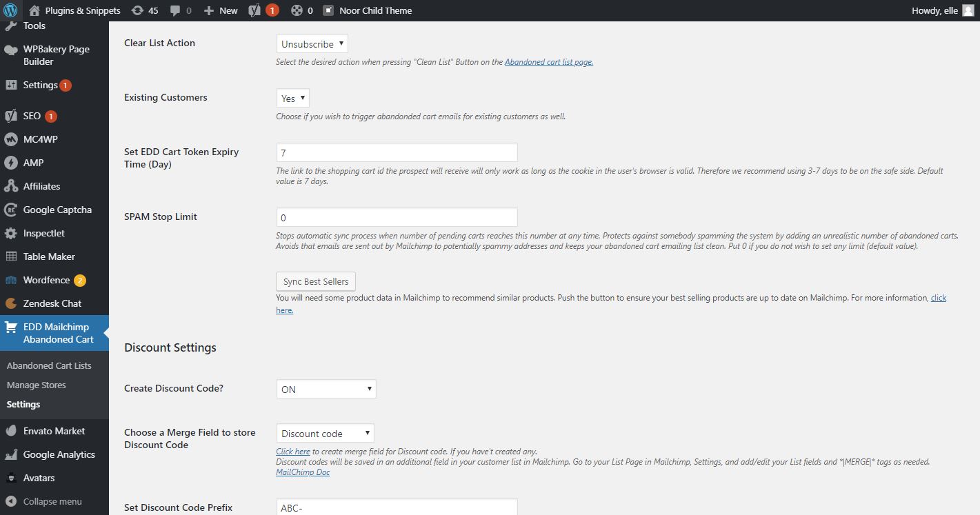Open Zendesk Chat menu label

[x=52, y=303]
